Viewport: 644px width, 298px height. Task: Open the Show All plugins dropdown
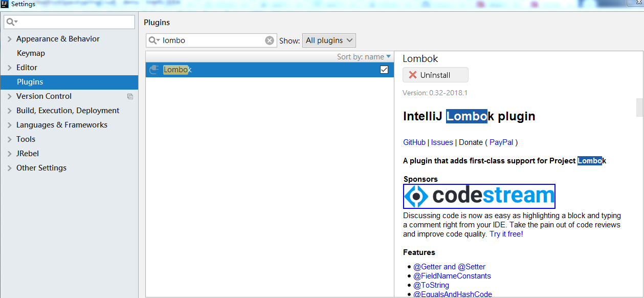tap(329, 40)
